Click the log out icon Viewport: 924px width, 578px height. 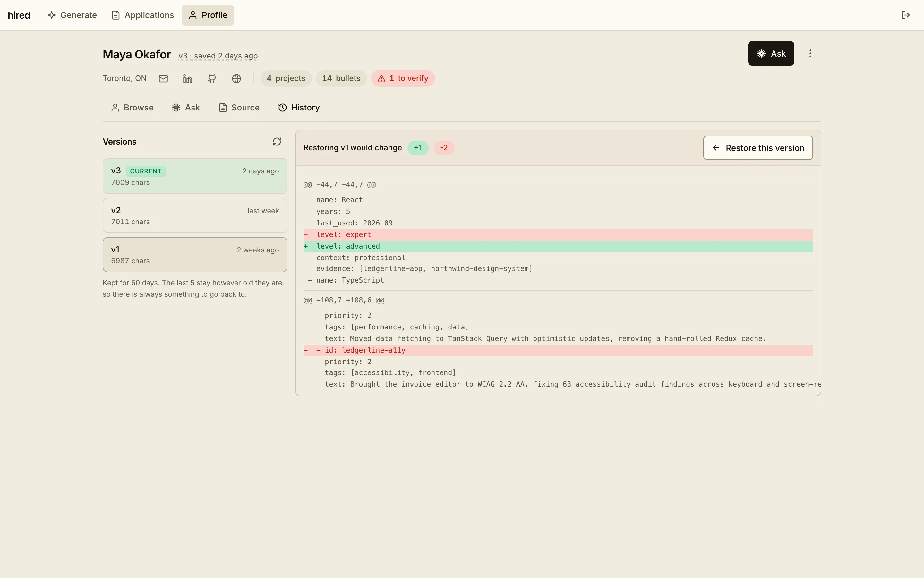pyautogui.click(x=905, y=15)
